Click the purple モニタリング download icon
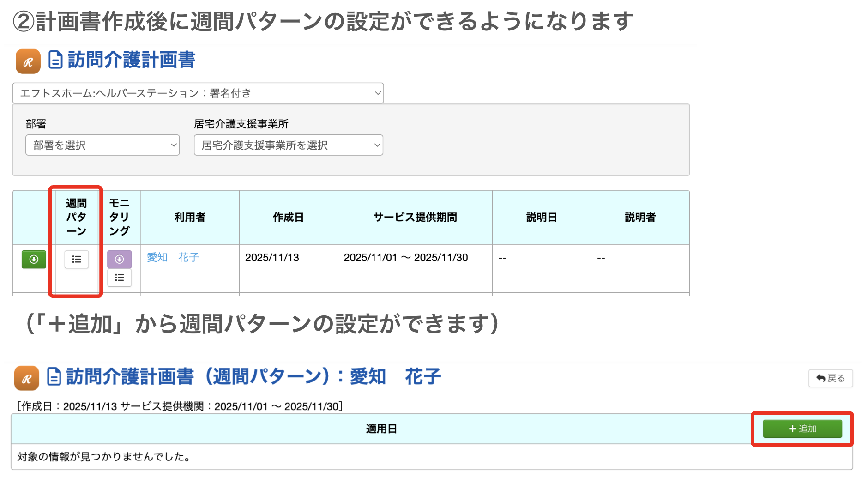868x484 pixels. click(119, 259)
